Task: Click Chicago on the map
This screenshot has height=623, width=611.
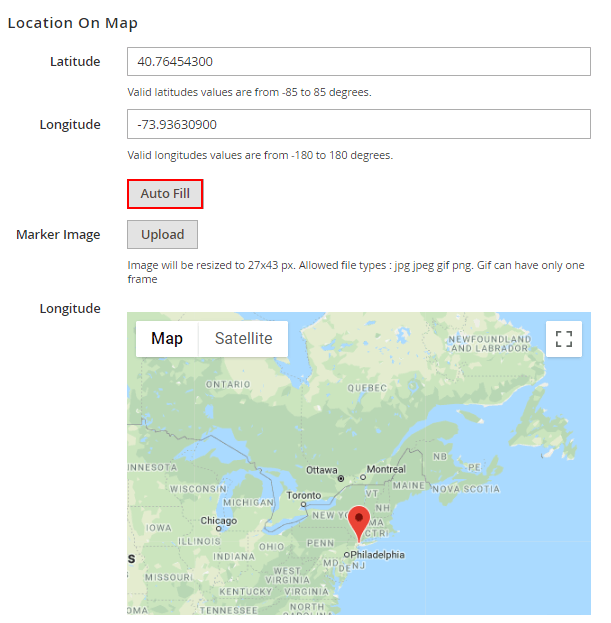Action: pyautogui.click(x=218, y=520)
